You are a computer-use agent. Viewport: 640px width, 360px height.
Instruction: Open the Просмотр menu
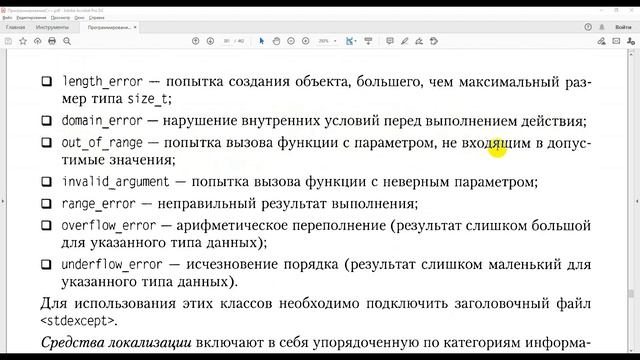60,18
